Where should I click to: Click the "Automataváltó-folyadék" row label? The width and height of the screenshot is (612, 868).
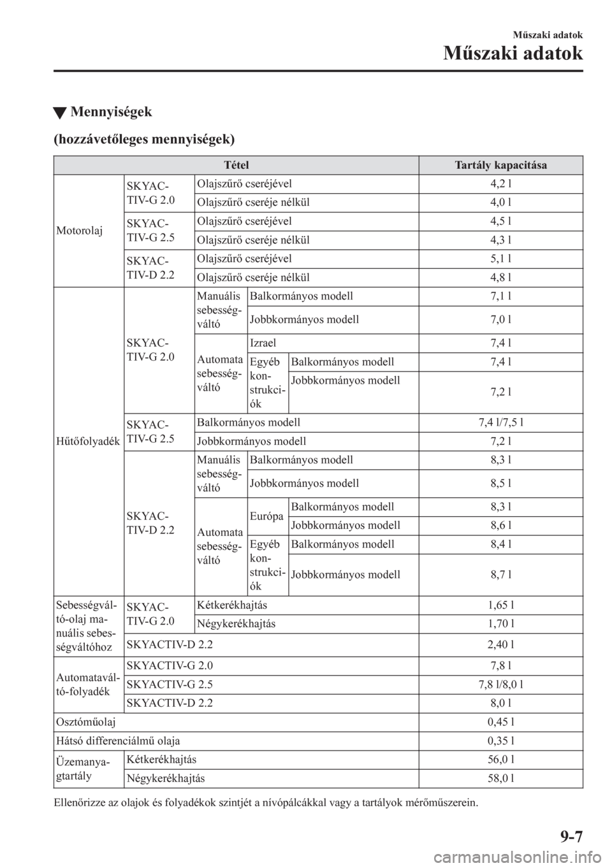89,684
